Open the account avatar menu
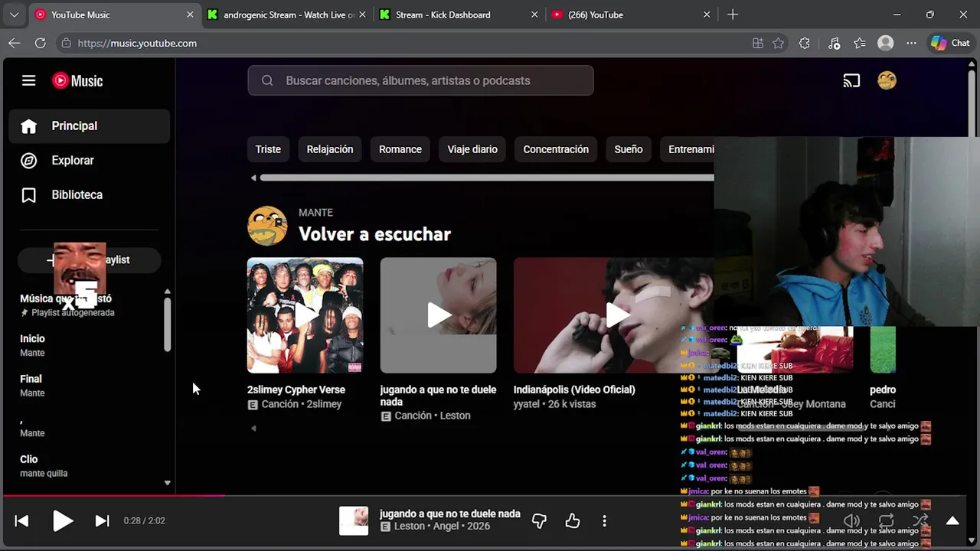 click(887, 80)
